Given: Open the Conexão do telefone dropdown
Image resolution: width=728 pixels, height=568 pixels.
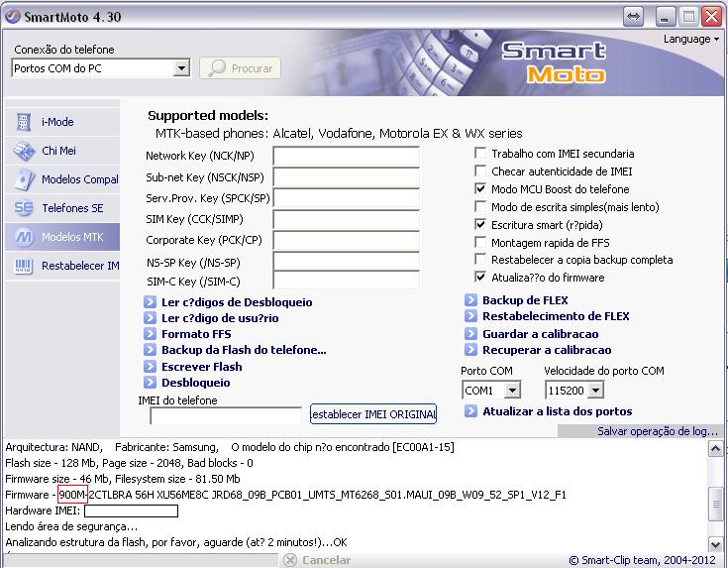Looking at the screenshot, I should 181,68.
